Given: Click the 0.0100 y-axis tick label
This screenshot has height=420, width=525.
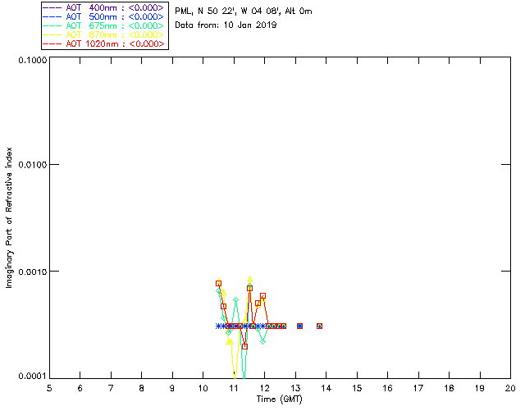Looking at the screenshot, I should (32, 164).
